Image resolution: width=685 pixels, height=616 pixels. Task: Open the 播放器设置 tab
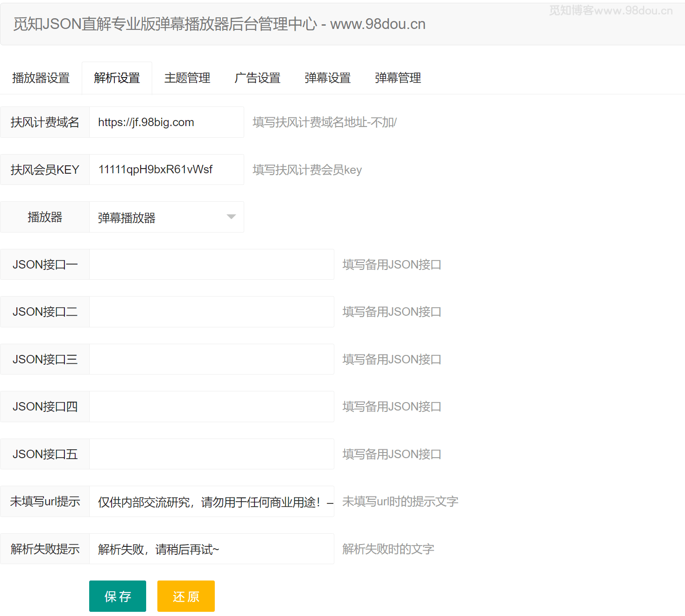[41, 78]
